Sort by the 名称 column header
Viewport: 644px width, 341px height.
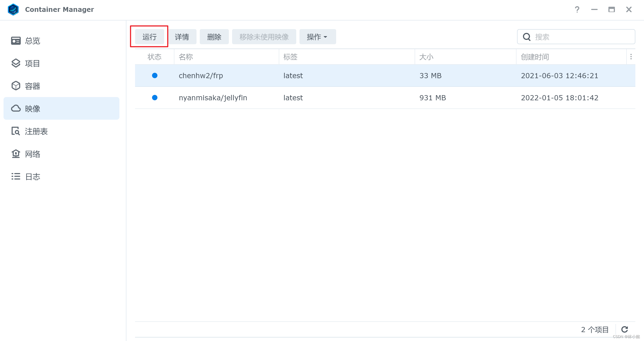pos(226,57)
